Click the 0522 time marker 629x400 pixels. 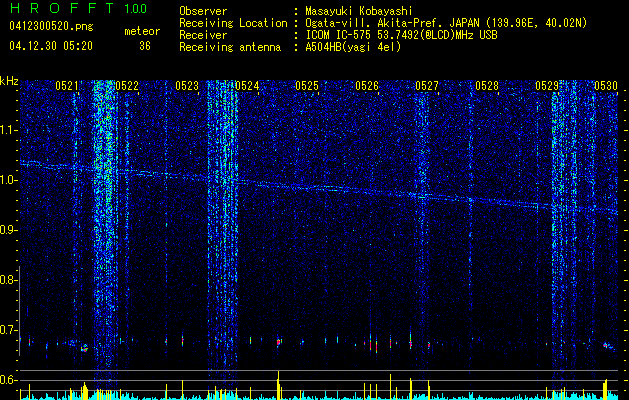click(x=127, y=85)
